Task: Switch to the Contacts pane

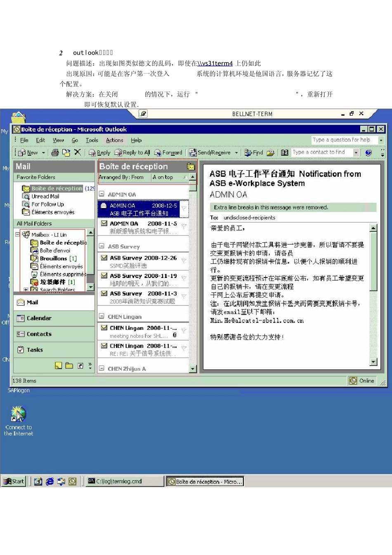Action: (x=54, y=334)
